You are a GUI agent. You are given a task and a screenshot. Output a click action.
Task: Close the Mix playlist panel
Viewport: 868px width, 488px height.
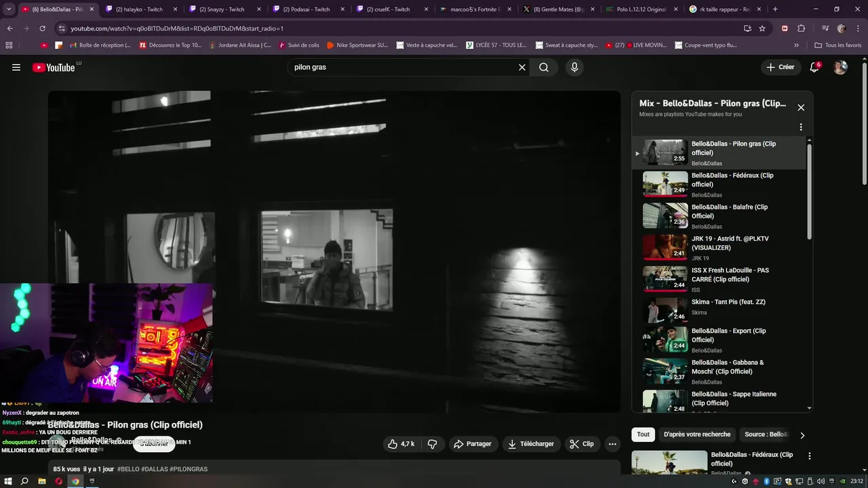coord(801,108)
